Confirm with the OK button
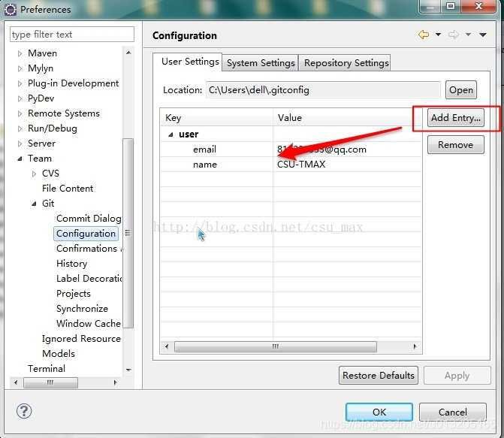504x438 pixels. tap(379, 412)
